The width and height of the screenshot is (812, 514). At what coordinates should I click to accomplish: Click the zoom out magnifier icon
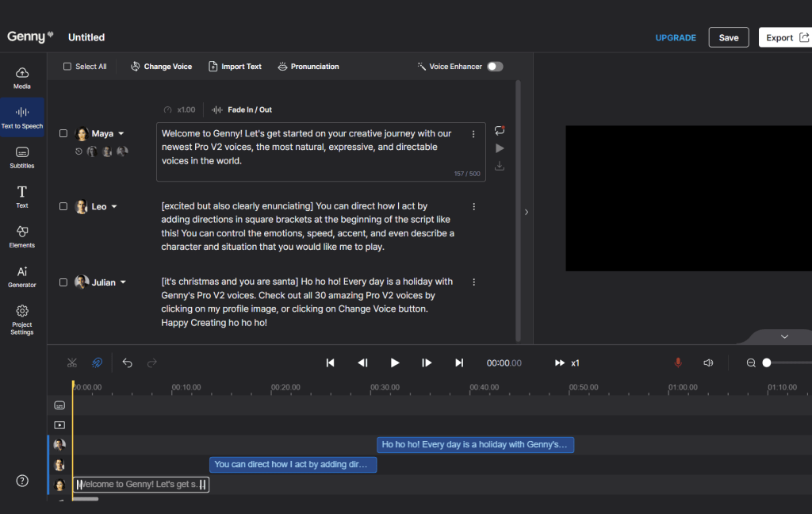(x=751, y=362)
